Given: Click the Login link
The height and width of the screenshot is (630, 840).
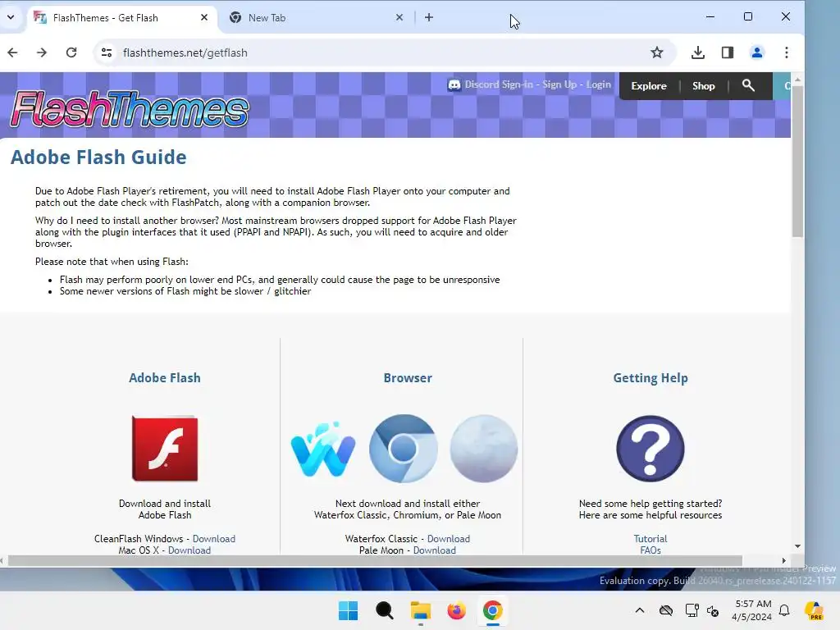Looking at the screenshot, I should pyautogui.click(x=598, y=84).
